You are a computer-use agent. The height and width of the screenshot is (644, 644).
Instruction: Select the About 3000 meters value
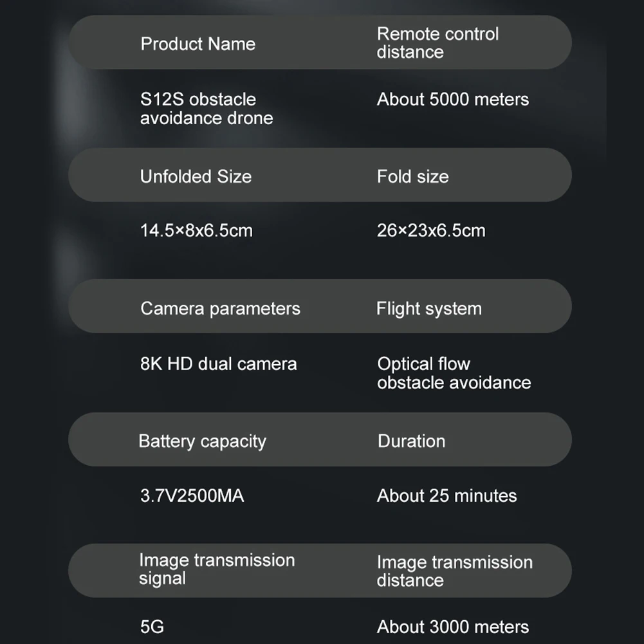453,627
